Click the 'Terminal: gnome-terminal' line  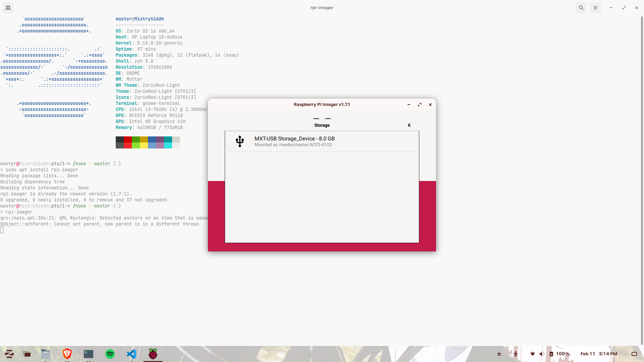148,104
